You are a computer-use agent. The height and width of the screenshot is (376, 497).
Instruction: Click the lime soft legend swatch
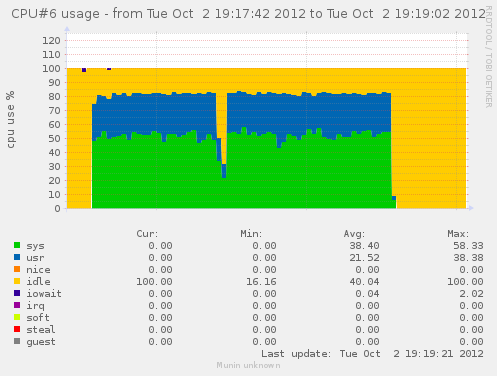[x=17, y=317]
